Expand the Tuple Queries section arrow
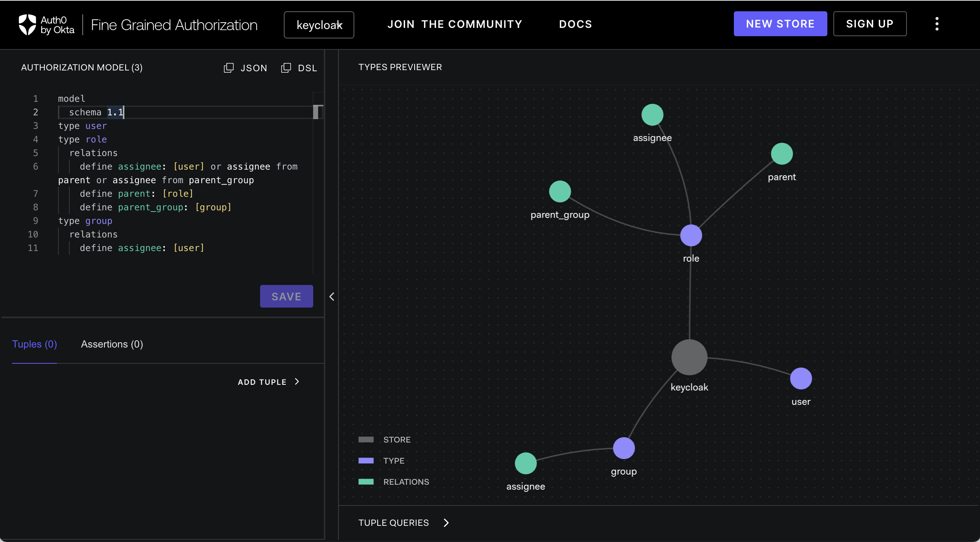 (x=446, y=523)
